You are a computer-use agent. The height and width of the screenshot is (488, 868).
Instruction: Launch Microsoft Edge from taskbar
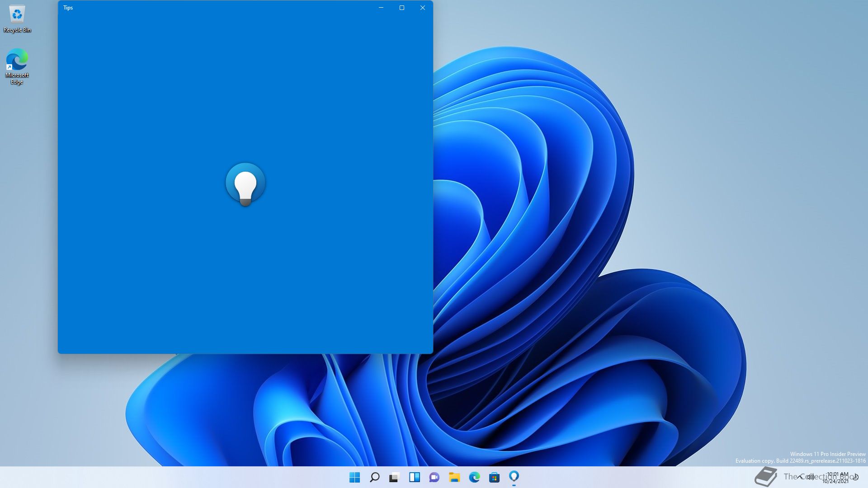coord(474,477)
